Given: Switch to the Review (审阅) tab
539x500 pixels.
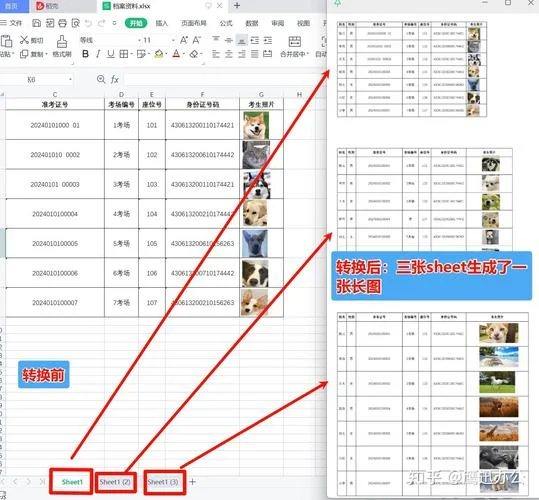Looking at the screenshot, I should click(x=277, y=23).
